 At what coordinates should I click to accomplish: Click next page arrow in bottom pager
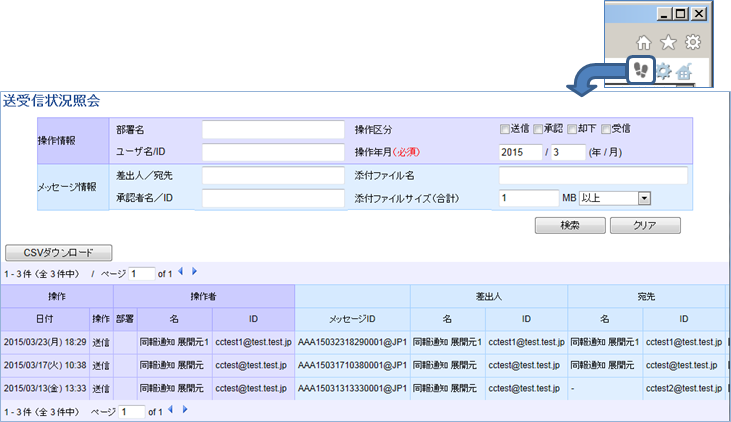click(183, 410)
